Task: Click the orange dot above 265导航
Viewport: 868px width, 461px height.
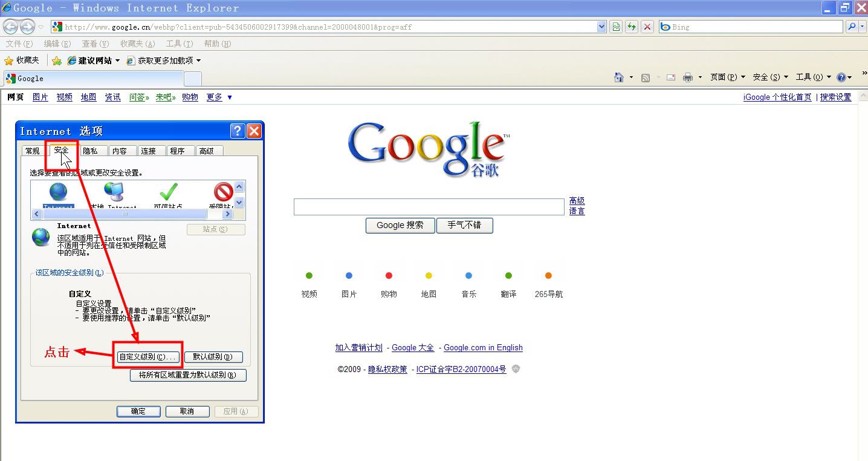Action: pos(548,275)
